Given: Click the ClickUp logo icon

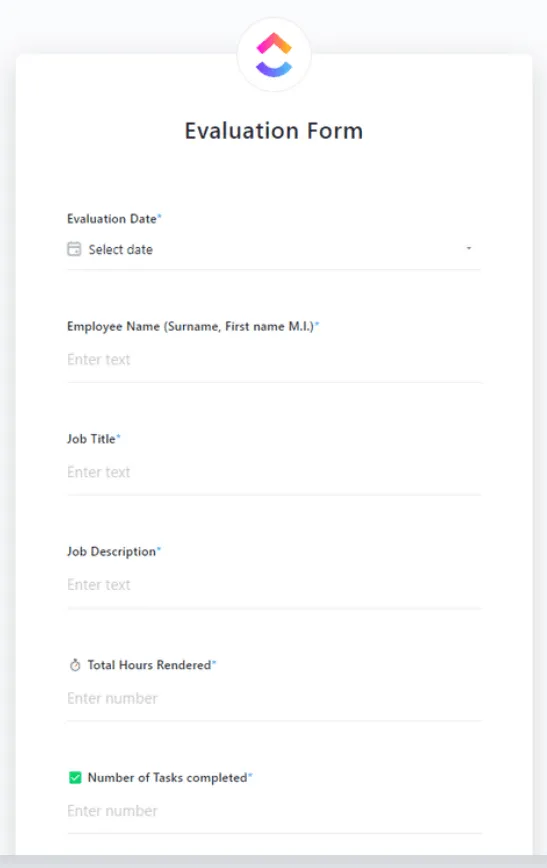Looking at the screenshot, I should click(274, 55).
